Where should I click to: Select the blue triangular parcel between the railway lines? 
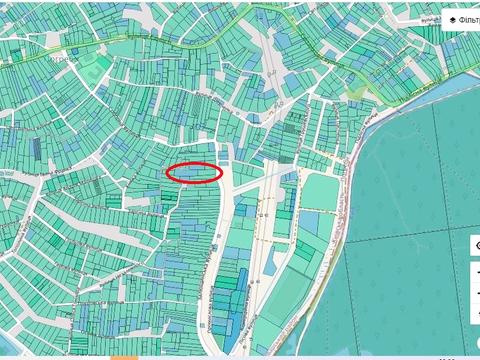[x=270, y=262]
